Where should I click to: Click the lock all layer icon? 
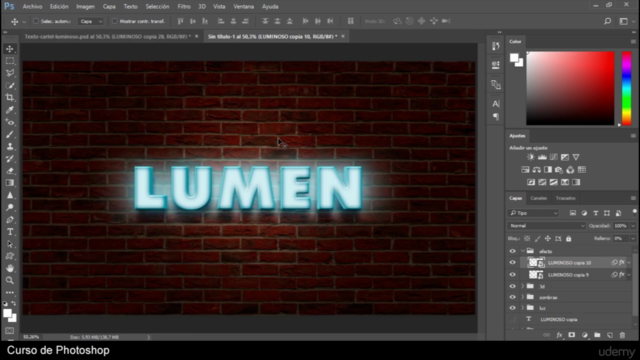(x=569, y=239)
